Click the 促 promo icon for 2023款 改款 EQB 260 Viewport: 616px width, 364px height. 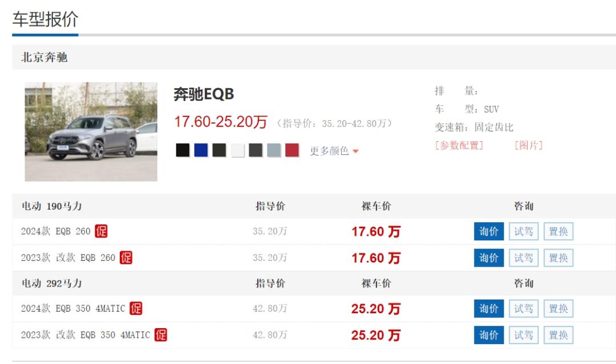click(x=125, y=257)
